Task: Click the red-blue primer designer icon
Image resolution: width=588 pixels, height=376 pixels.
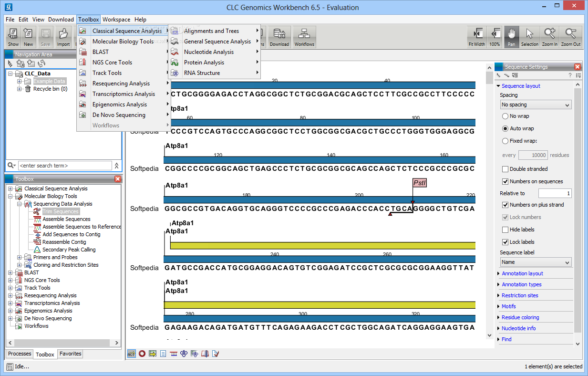Action: 174,354
